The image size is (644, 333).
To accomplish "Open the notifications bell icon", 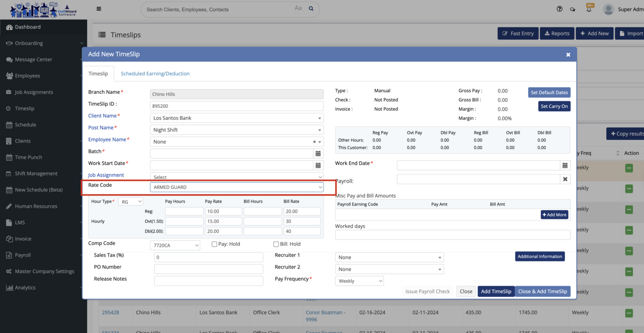I will (x=589, y=9).
